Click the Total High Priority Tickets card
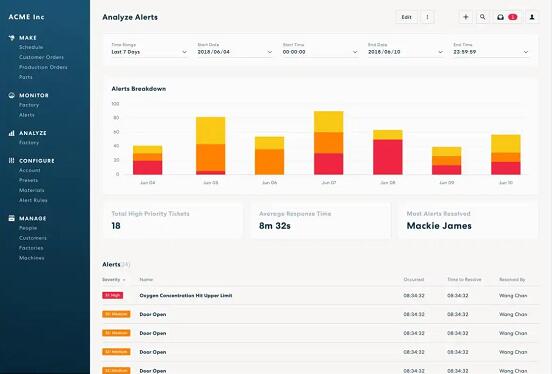Viewport: 552px width, 374px height. (x=172, y=220)
